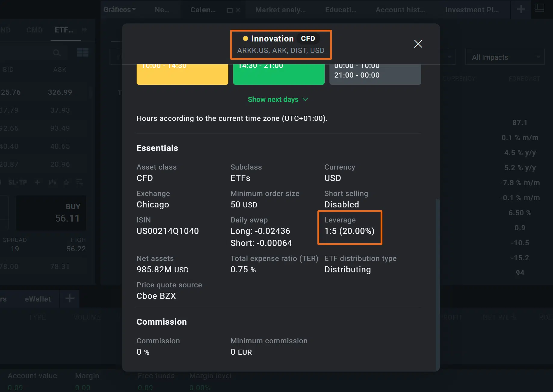Screen dimensions: 553x392
Task: Click the arrow icon next to the ETF tab
Action: coord(84,30)
